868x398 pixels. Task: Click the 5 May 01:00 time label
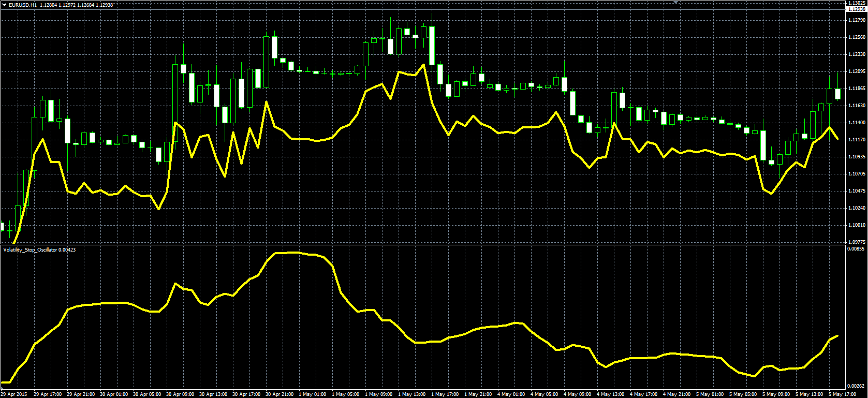point(710,394)
